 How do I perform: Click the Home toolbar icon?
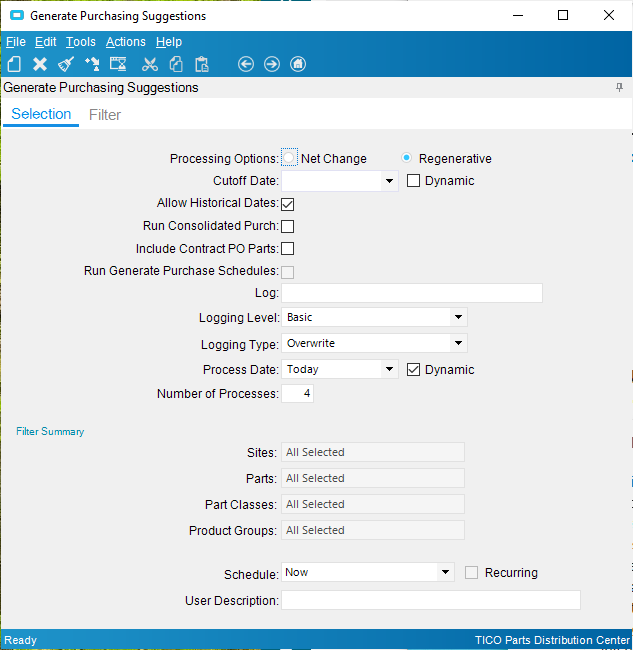tap(298, 64)
